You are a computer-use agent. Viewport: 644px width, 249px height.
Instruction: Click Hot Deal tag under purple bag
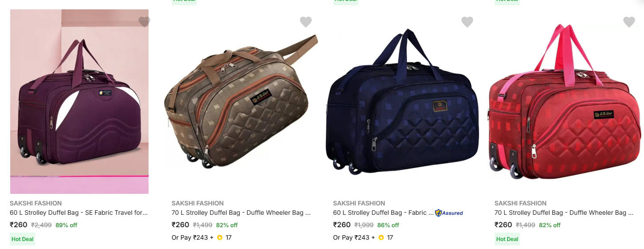click(x=22, y=239)
